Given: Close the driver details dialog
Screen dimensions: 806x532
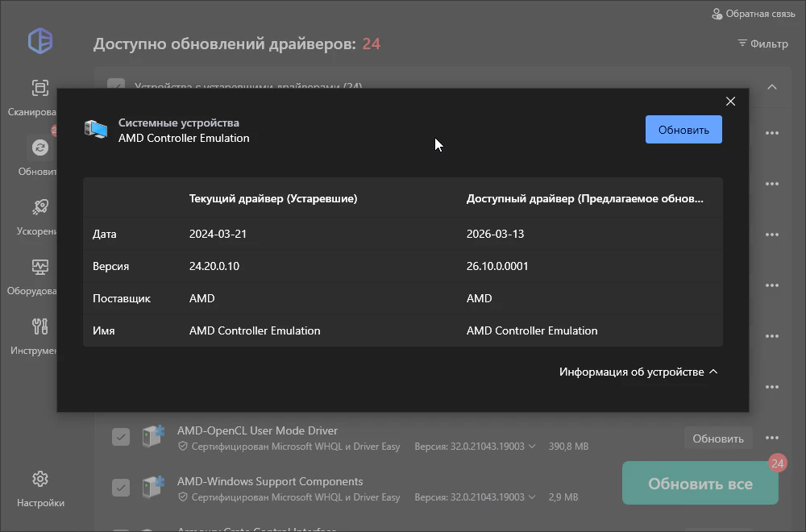Looking at the screenshot, I should coord(730,102).
